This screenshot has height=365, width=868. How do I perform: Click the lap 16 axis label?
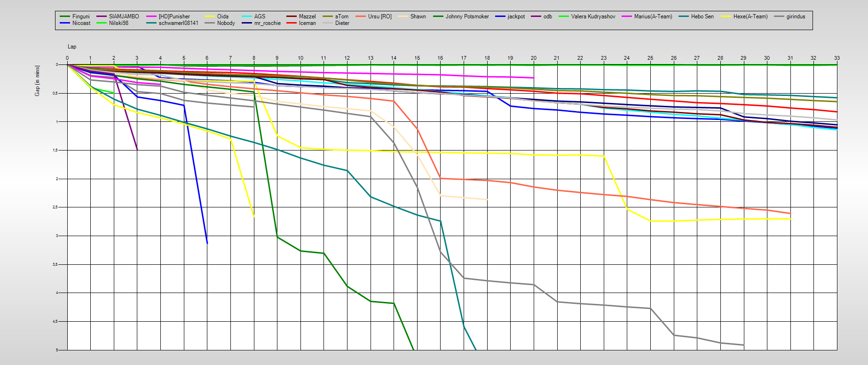tap(440, 58)
